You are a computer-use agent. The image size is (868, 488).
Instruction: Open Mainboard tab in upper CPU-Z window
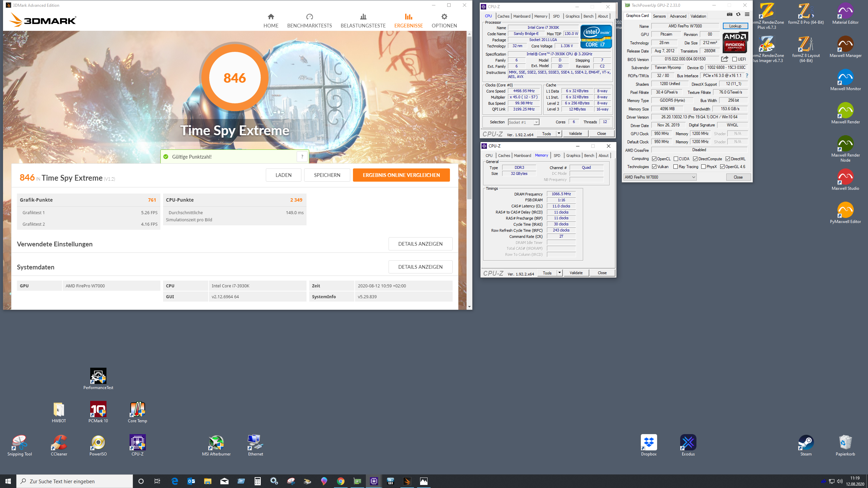[x=521, y=16]
